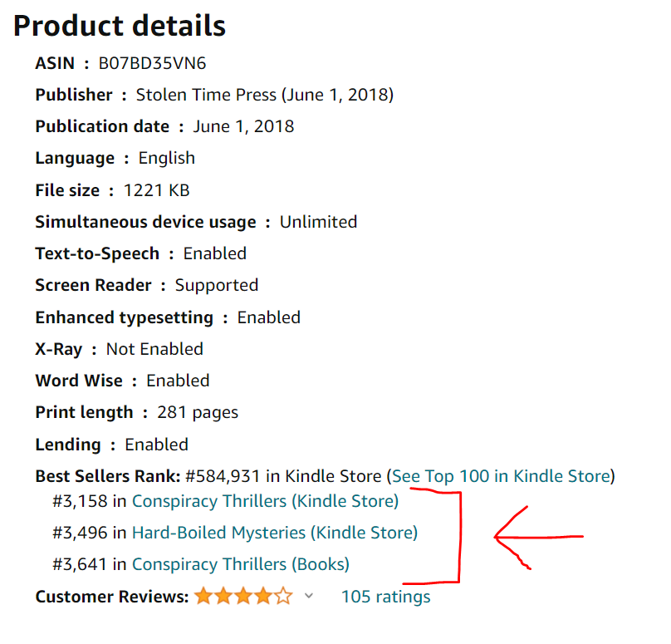
Task: Open the Conspiracy Thrillers (Books) link
Action: coord(240,564)
